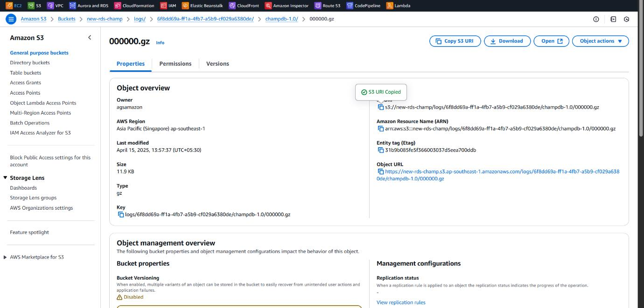Copy the Object URL with its copy icon
644x308 pixels.
pyautogui.click(x=381, y=171)
